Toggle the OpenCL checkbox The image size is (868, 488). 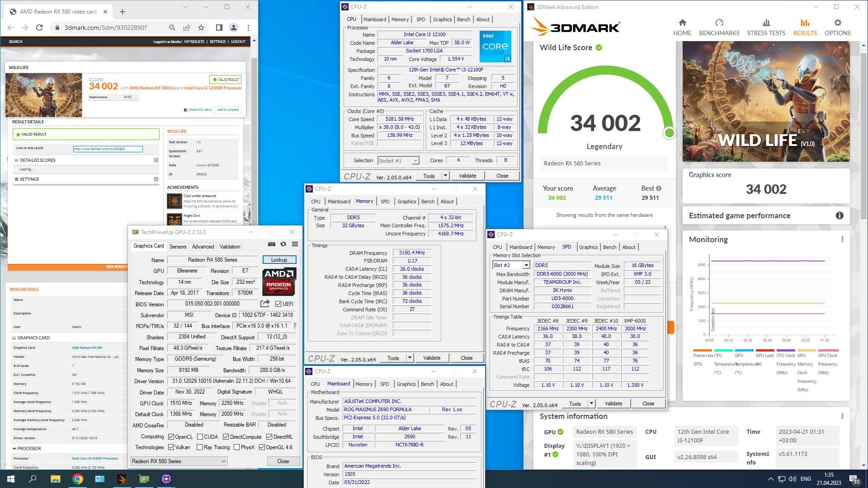[x=171, y=437]
